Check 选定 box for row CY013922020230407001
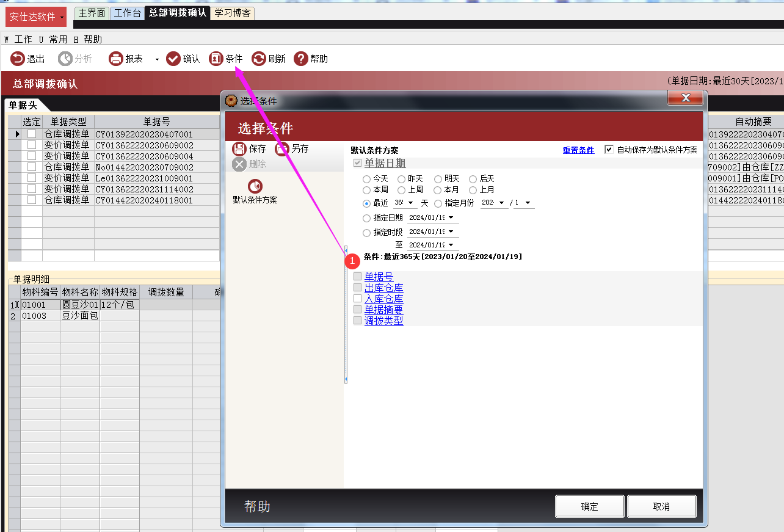The height and width of the screenshot is (532, 784). pos(32,134)
